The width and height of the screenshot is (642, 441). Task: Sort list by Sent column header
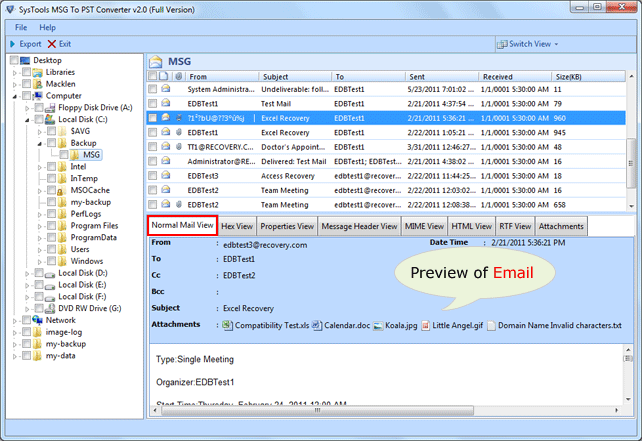point(442,77)
